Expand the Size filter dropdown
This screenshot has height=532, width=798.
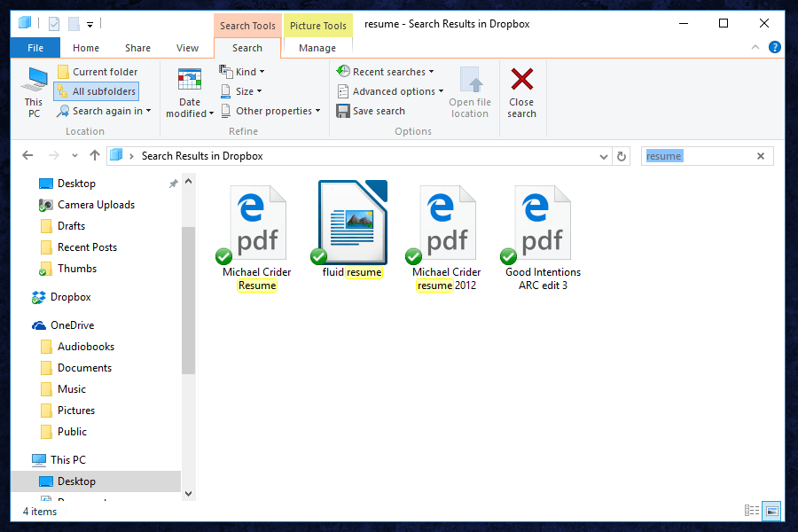tap(241, 91)
